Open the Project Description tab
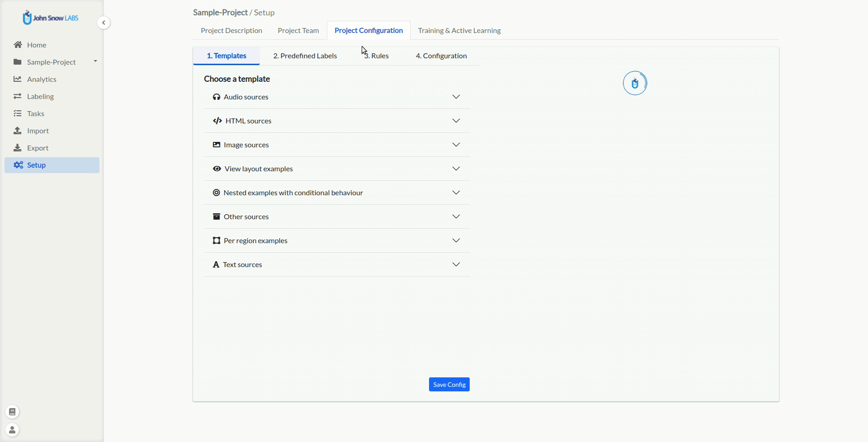 pos(231,30)
